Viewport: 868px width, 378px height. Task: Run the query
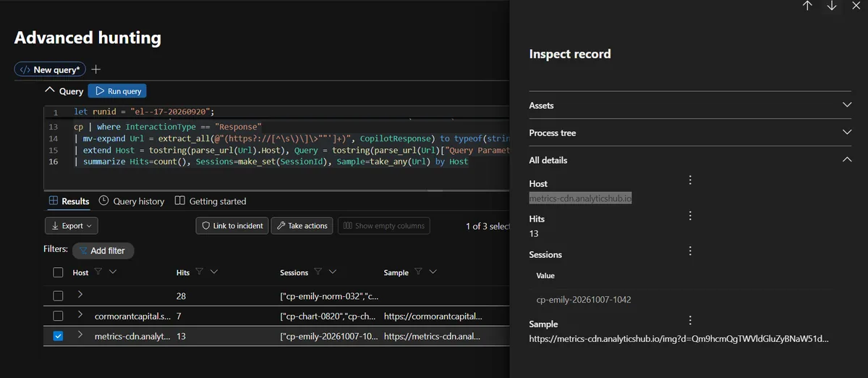click(117, 91)
